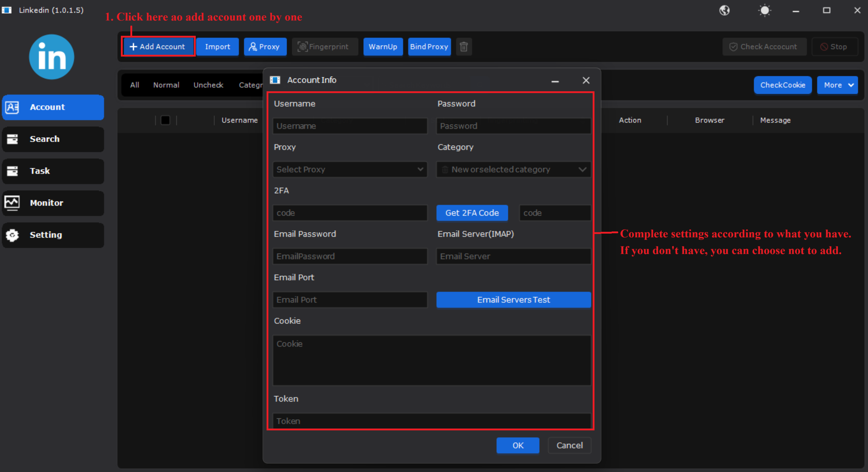Image resolution: width=868 pixels, height=472 pixels.
Task: Click the Search sidebar icon
Action: pyautogui.click(x=12, y=139)
